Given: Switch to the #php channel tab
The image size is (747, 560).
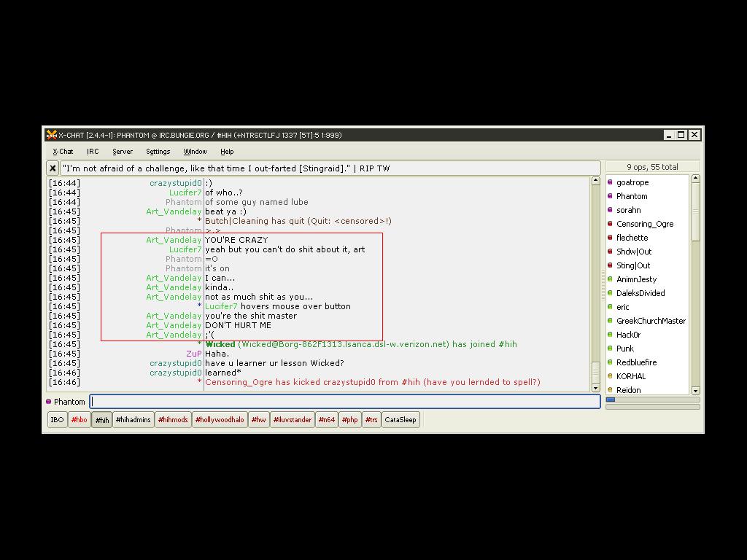Looking at the screenshot, I should click(x=350, y=420).
